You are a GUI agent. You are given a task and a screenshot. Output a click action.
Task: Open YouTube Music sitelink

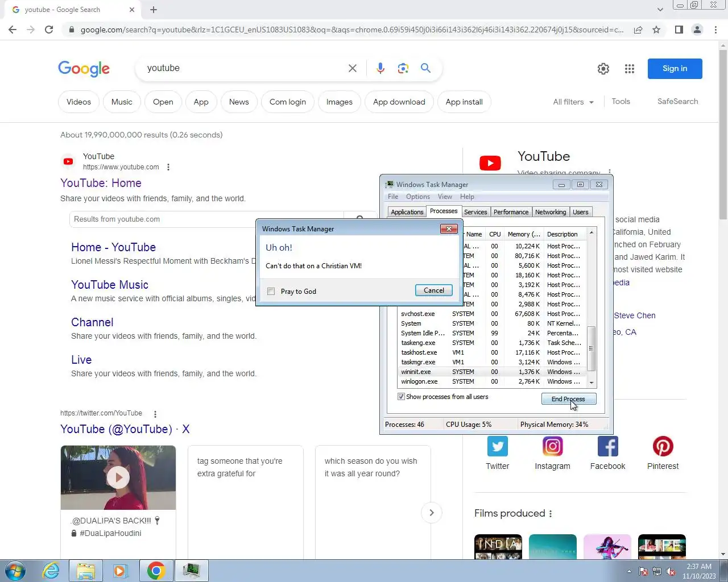110,285
